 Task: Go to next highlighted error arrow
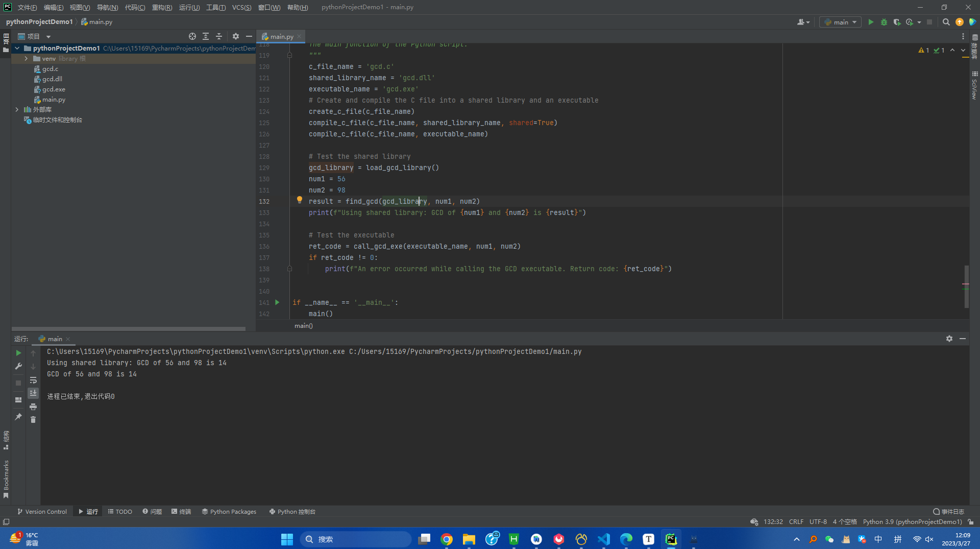pos(963,50)
